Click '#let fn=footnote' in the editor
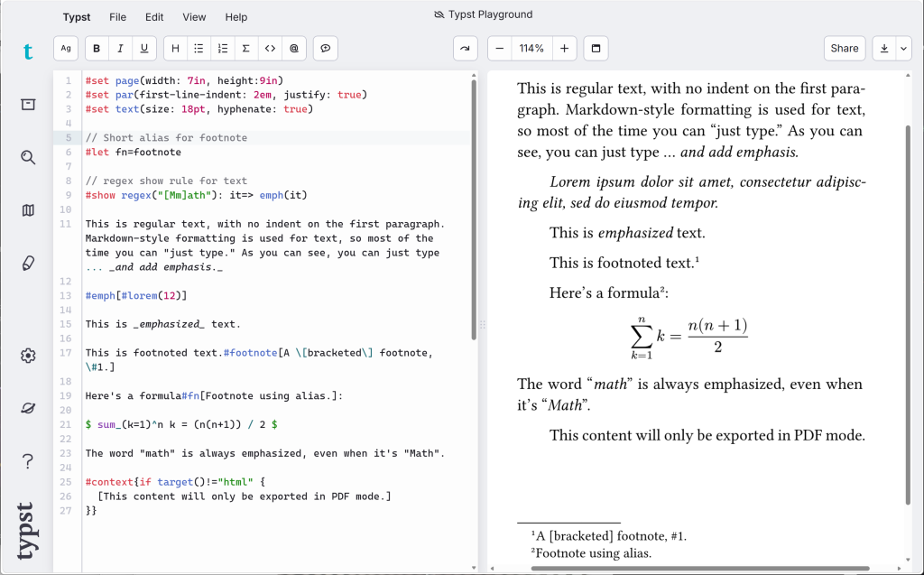Viewport: 924px width, 575px height. click(134, 153)
